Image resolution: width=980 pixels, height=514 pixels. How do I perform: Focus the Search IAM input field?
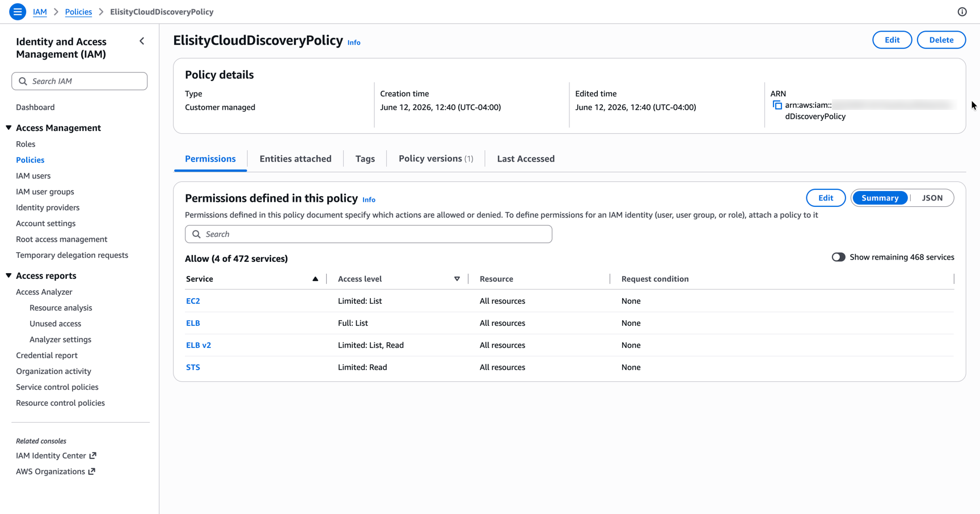tap(79, 81)
